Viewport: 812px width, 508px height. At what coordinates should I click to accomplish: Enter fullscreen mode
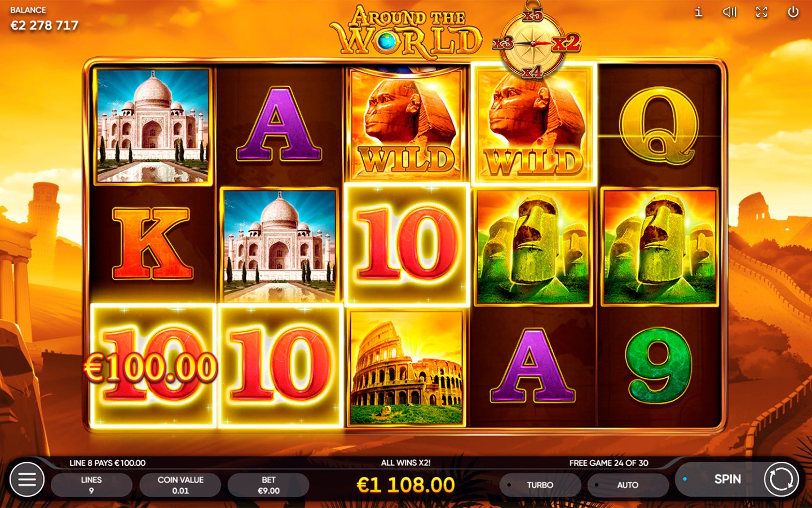[x=761, y=12]
